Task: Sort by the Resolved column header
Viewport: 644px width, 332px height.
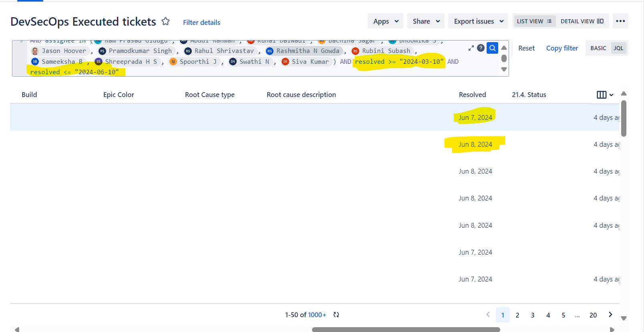Action: 472,95
